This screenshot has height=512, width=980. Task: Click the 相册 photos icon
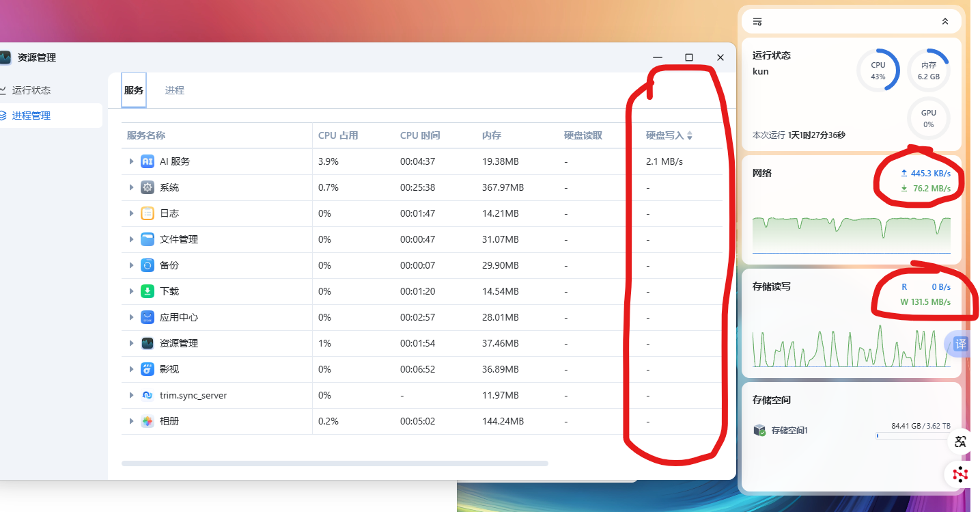tap(148, 421)
